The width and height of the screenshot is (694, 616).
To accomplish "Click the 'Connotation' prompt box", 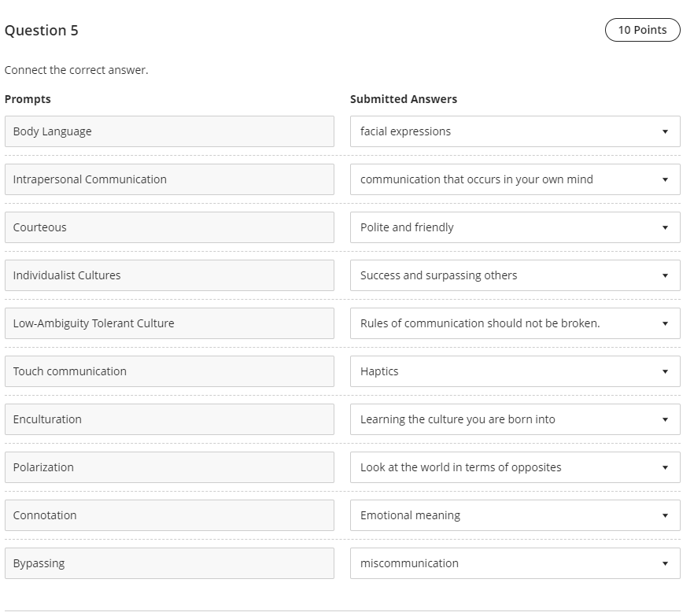I will [x=169, y=515].
